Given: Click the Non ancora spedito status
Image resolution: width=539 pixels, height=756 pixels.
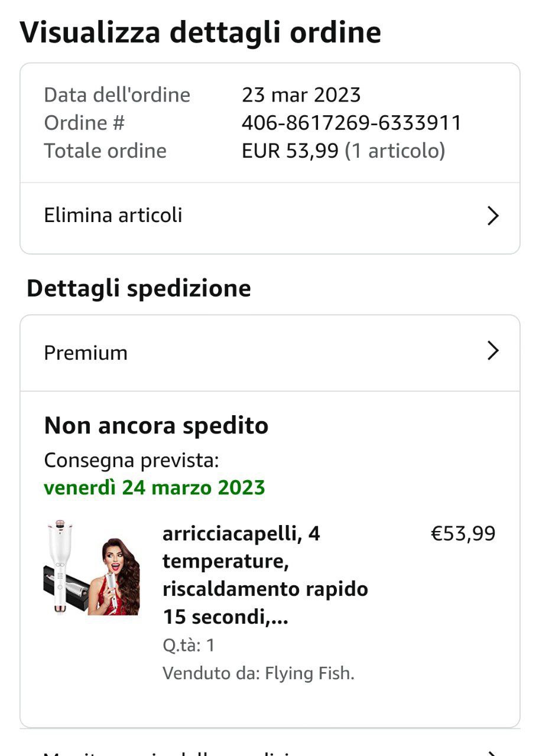Looking at the screenshot, I should pyautogui.click(x=156, y=425).
